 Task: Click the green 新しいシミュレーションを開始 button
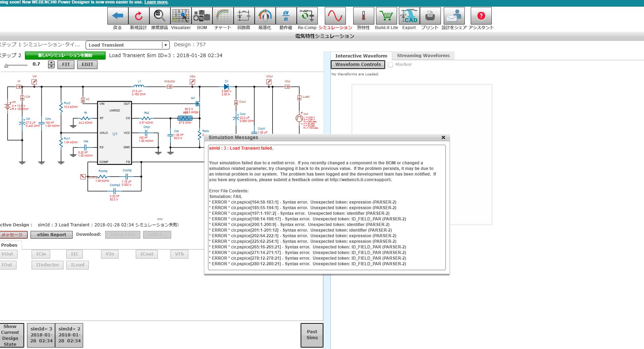pyautogui.click(x=65, y=55)
